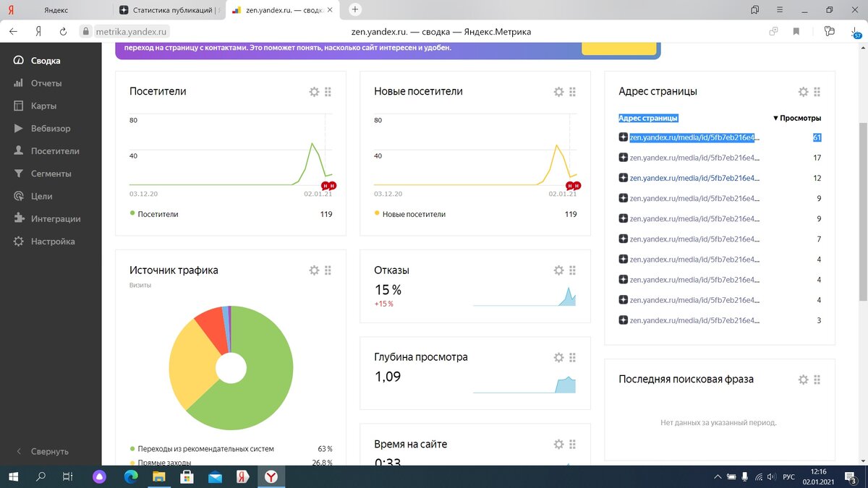This screenshot has height=488, width=868.
Task: Open Windows notification center with badge 3
Action: point(850,476)
